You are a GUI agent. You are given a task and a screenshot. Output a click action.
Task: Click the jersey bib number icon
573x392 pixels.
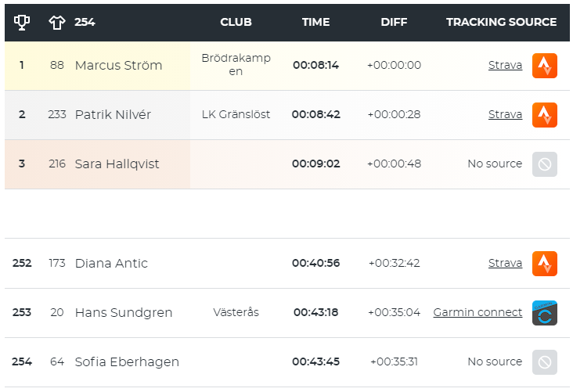57,22
